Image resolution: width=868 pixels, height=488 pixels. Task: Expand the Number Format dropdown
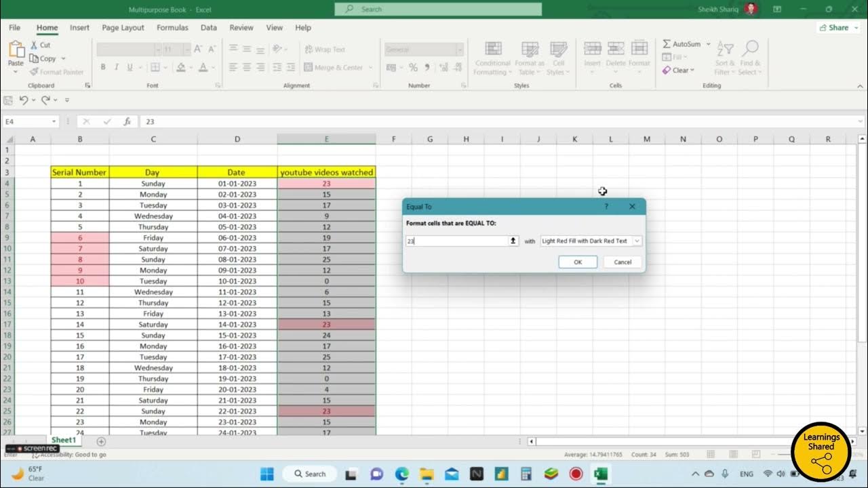click(459, 49)
